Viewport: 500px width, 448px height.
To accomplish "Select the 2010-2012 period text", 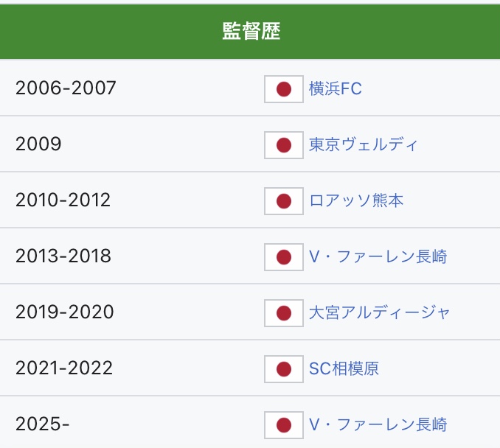I will point(63,200).
